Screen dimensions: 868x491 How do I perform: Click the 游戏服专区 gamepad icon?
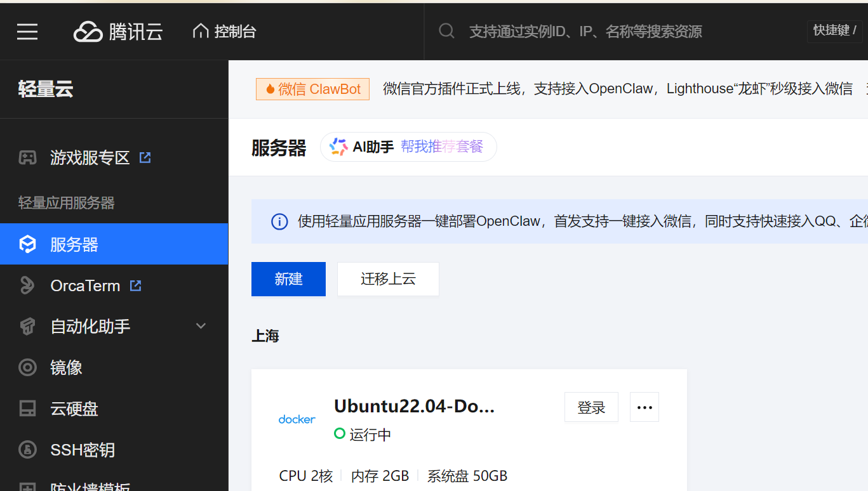[27, 157]
